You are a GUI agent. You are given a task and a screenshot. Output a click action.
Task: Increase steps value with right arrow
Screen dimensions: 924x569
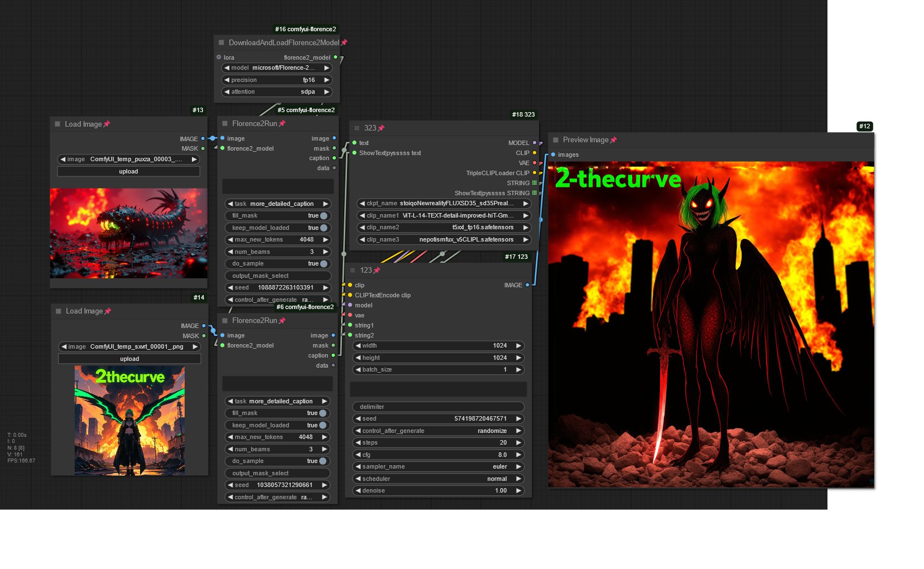518,442
